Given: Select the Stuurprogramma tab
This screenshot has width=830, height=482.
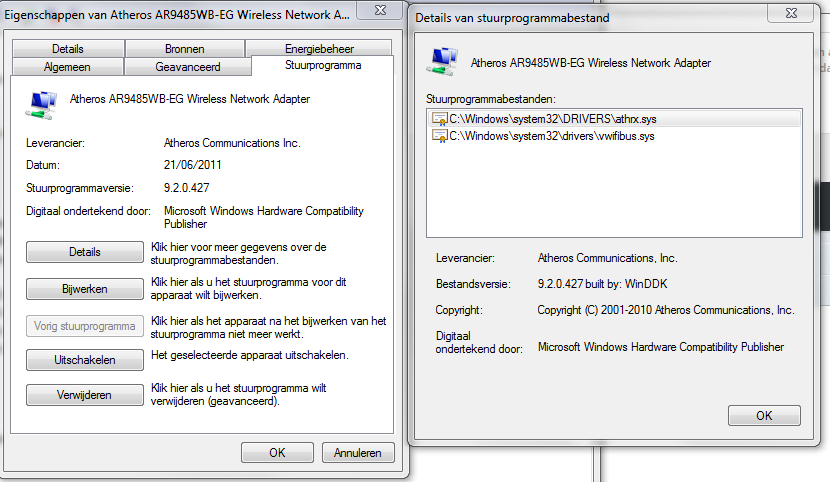Looking at the screenshot, I should point(323,66).
